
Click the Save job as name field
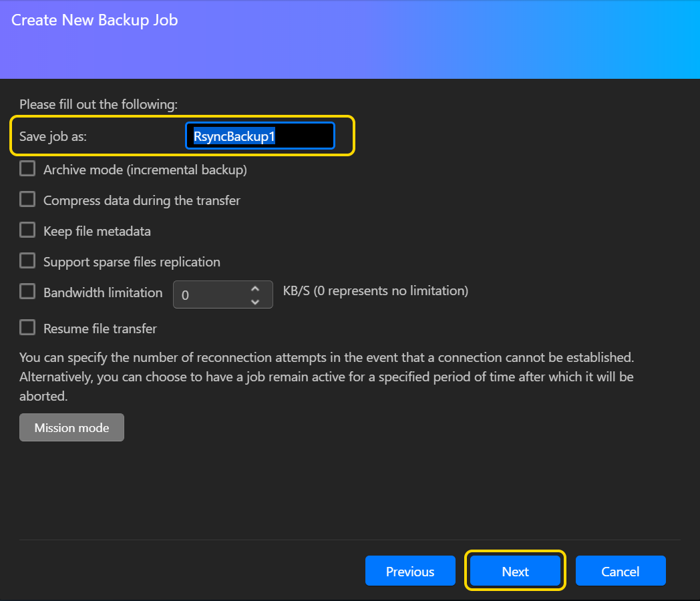point(260,136)
